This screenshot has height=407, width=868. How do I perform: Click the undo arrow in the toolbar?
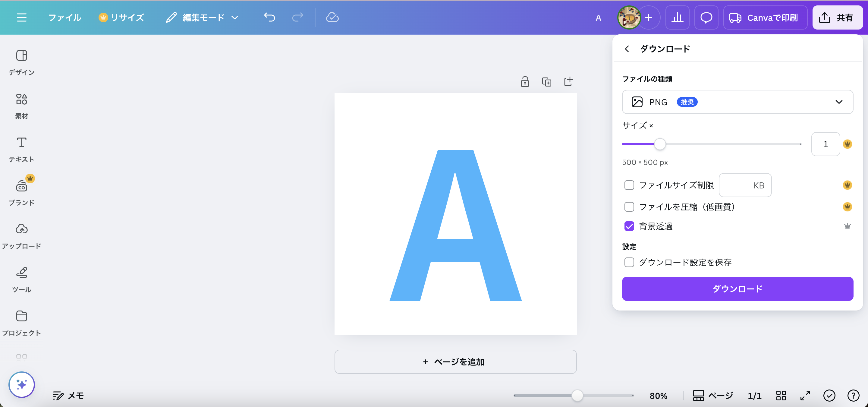click(x=269, y=17)
